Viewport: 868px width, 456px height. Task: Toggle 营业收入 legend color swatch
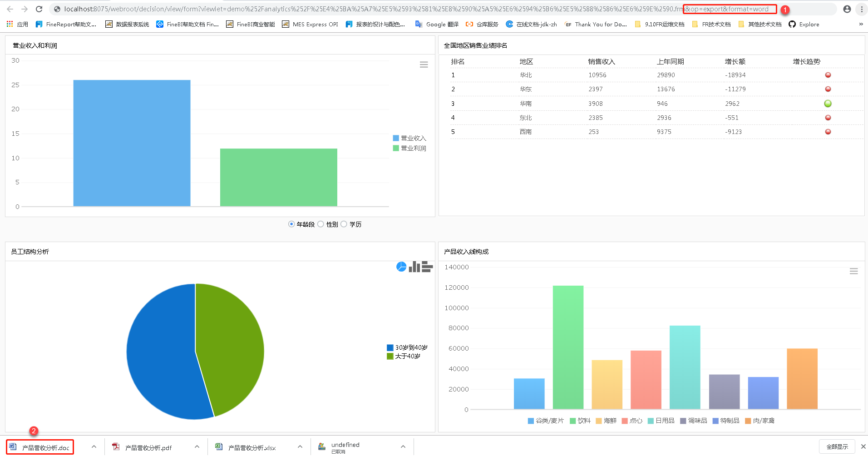coord(396,138)
